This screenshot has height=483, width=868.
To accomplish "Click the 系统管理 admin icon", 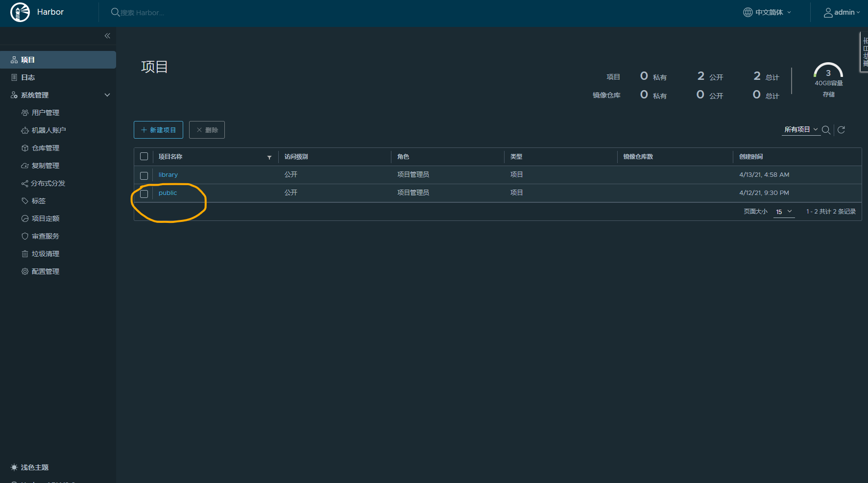I will tap(14, 95).
